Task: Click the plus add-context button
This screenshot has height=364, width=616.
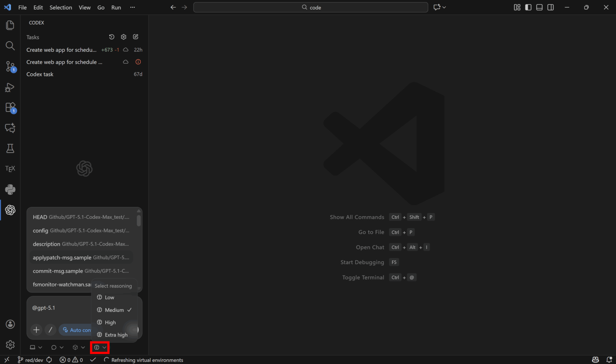Action: (x=36, y=330)
